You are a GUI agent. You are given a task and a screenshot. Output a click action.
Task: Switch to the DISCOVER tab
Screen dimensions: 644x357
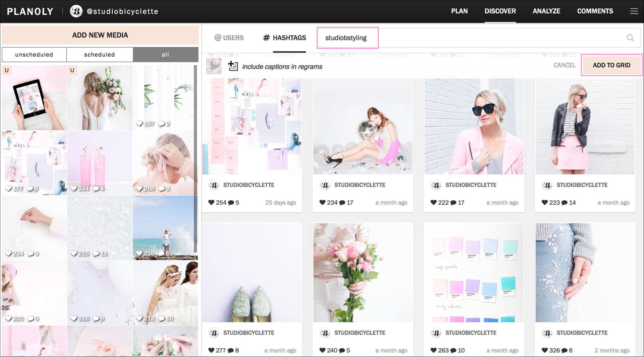pyautogui.click(x=500, y=11)
